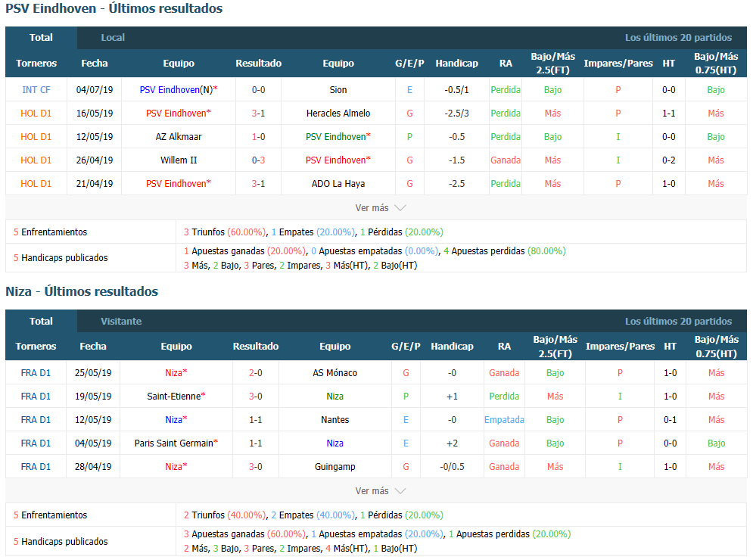Click the Willem II team name
This screenshot has height=560, width=753.
179,160
